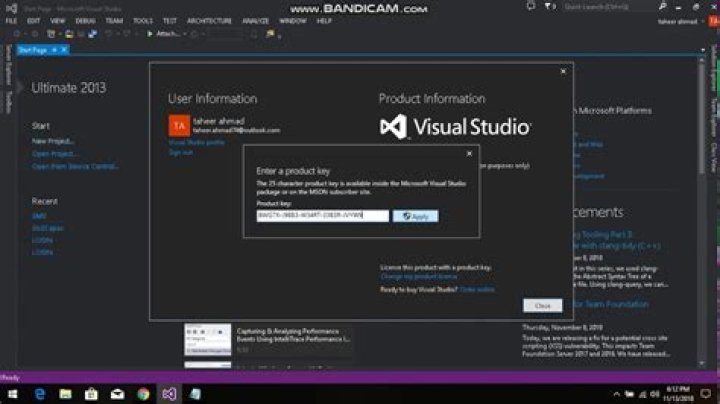This screenshot has height=404, width=720.
Task: Open Mail app from the taskbar
Action: (x=117, y=394)
